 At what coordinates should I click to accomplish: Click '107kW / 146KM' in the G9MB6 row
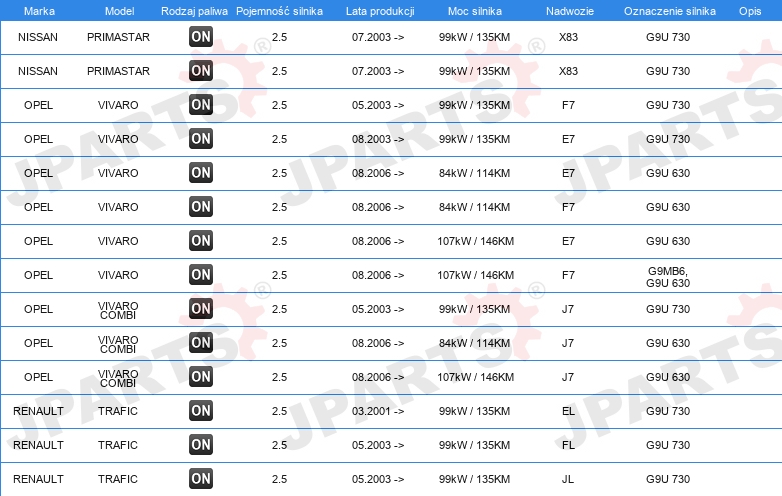[x=475, y=275]
